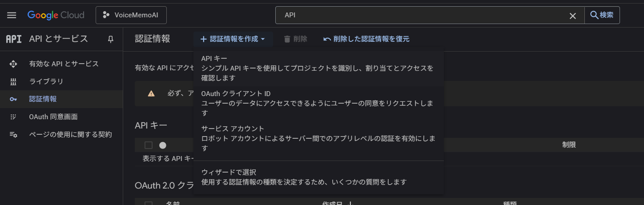Sort by 作成日 column arrow
The width and height of the screenshot is (644, 205).
coord(350,203)
